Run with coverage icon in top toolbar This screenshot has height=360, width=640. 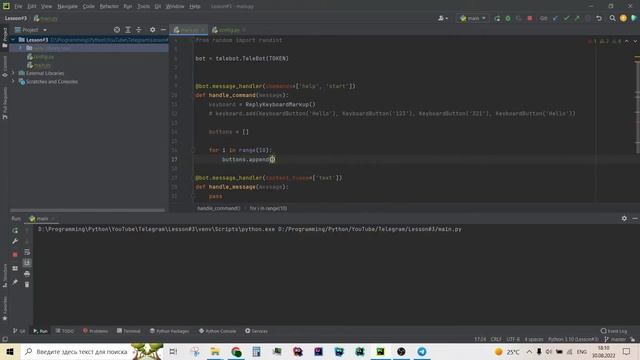point(519,18)
